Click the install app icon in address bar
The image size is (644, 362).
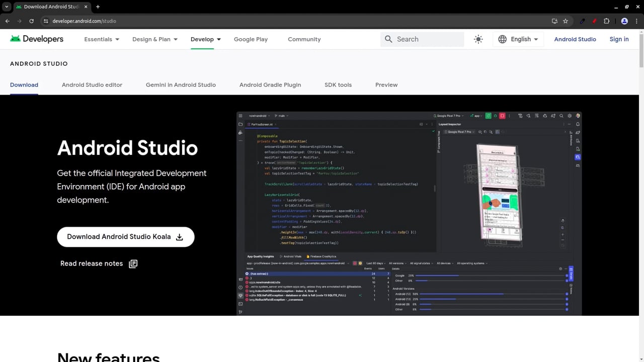coord(554,21)
